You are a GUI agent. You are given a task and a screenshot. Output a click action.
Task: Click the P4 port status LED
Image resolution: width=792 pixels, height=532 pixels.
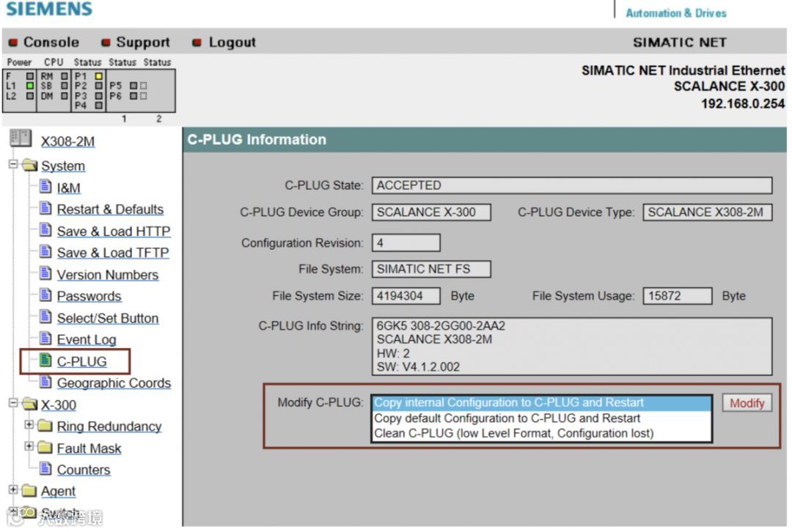pyautogui.click(x=99, y=106)
